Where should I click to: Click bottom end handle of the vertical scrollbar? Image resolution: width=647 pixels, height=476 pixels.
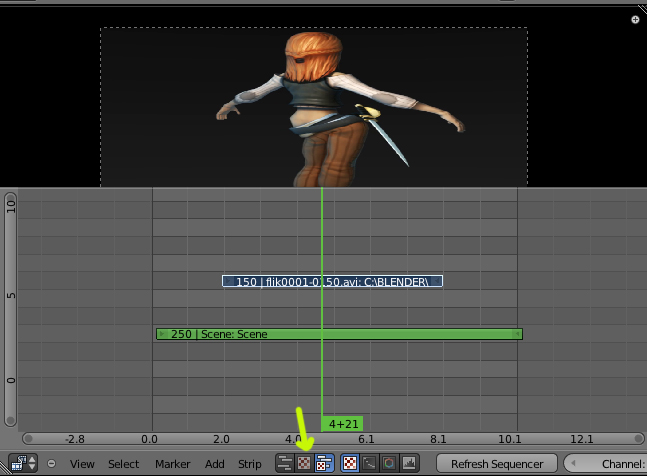11,420
